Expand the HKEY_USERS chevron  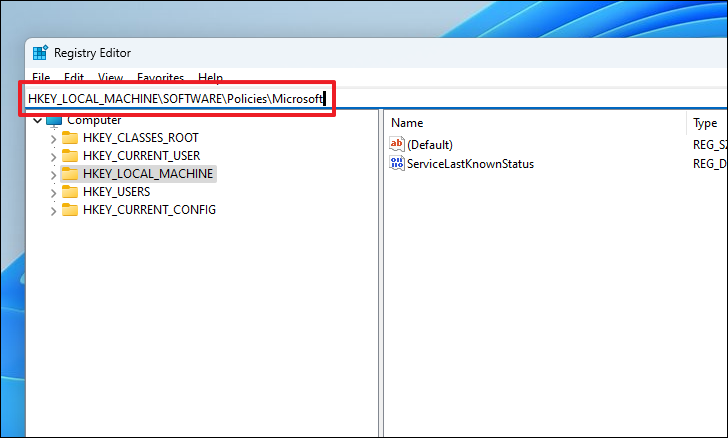pos(53,193)
